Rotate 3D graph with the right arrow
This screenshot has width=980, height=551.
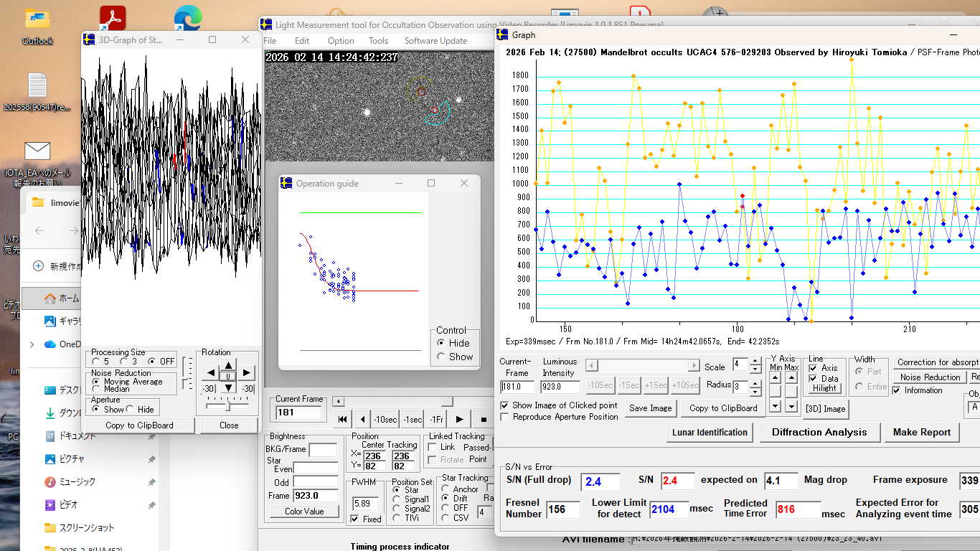(x=246, y=373)
